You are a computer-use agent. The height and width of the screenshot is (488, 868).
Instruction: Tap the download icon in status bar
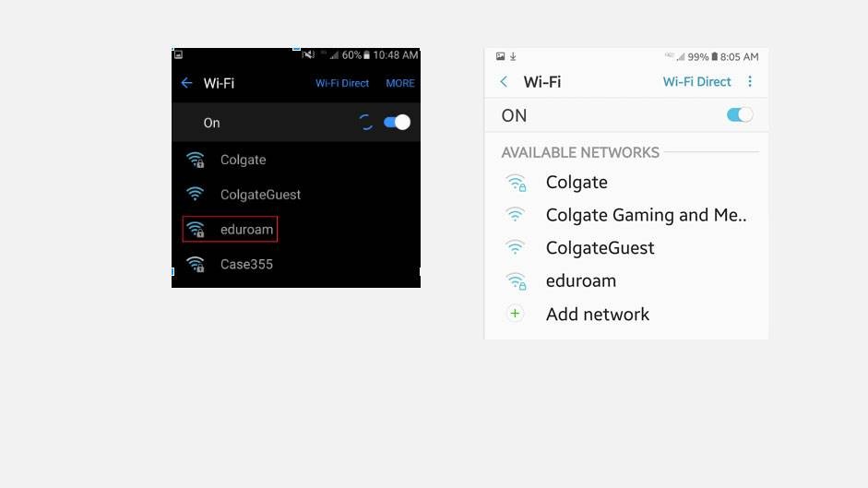(513, 56)
